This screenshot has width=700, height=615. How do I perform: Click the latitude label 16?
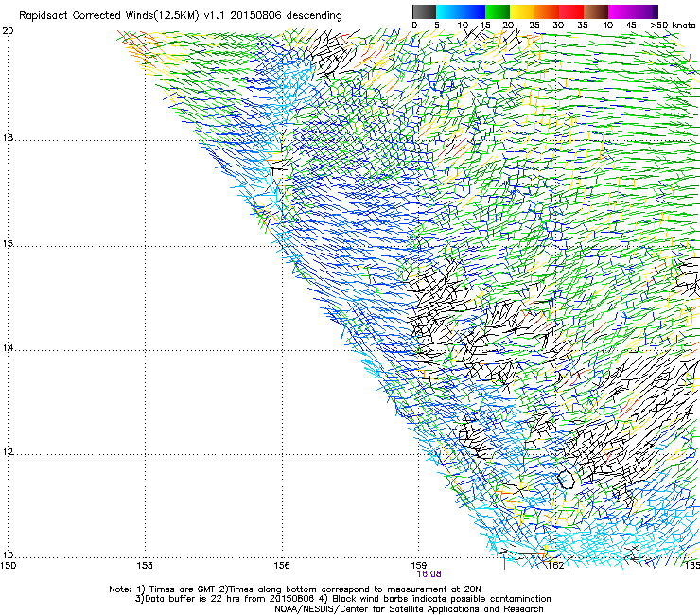8,244
